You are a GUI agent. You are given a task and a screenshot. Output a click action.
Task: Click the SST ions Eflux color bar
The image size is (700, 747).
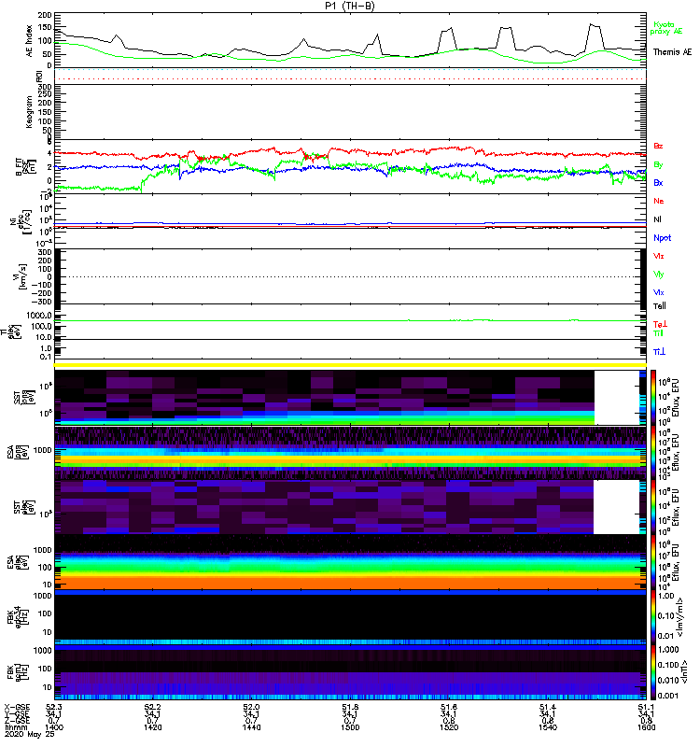tap(653, 398)
